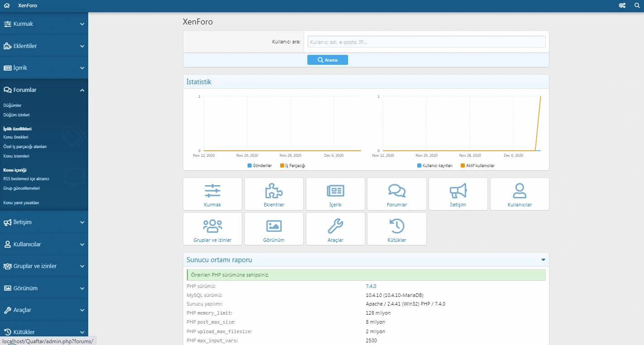Click the Kütükler history icon in sidebar
The image size is (644, 345).
pos(8,332)
